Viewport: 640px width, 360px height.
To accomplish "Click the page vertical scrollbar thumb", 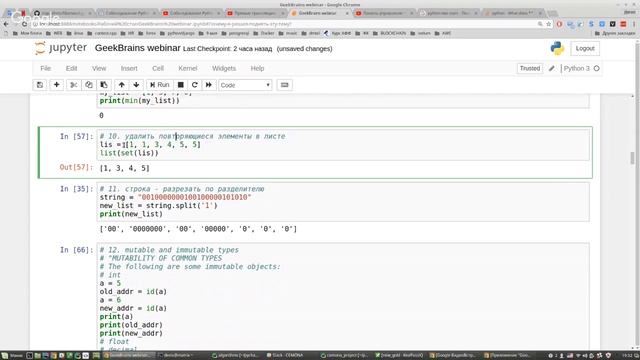I will click(x=632, y=158).
